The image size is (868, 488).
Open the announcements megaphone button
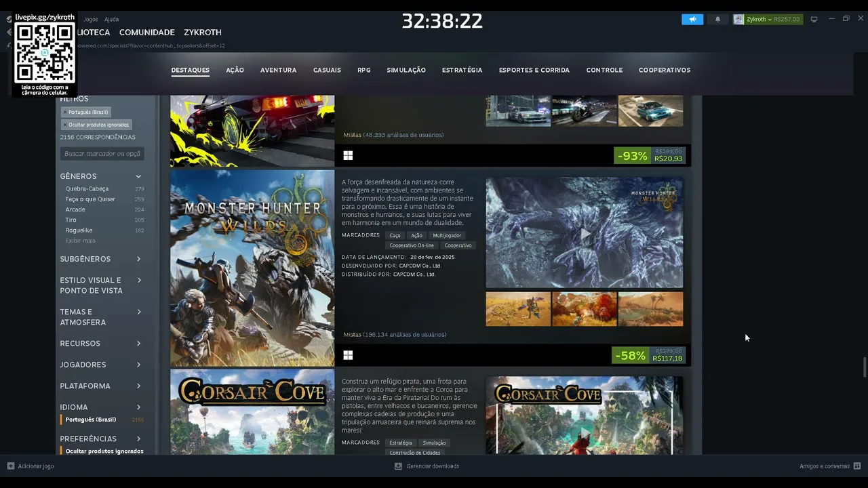click(692, 19)
